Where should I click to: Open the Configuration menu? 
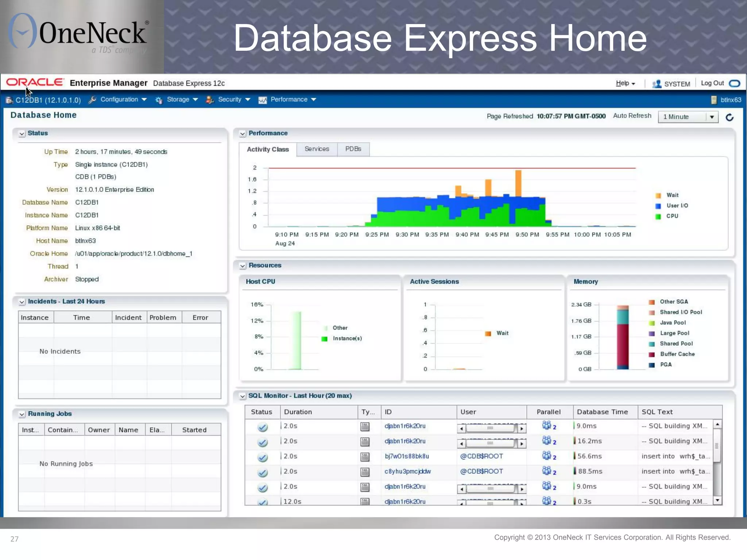point(123,100)
